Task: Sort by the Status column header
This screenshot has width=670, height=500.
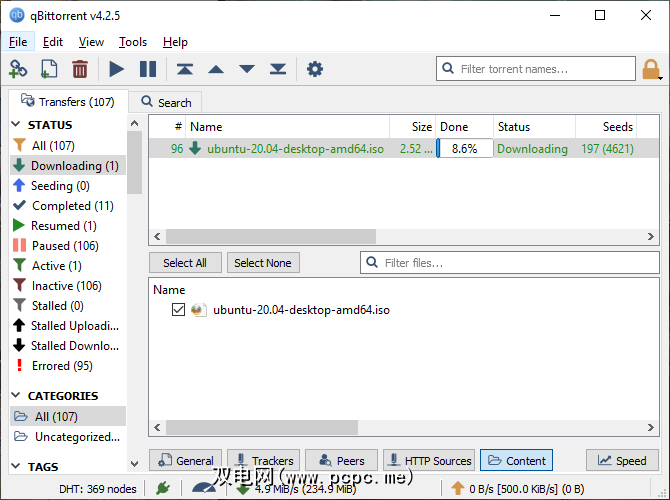Action: coord(535,126)
